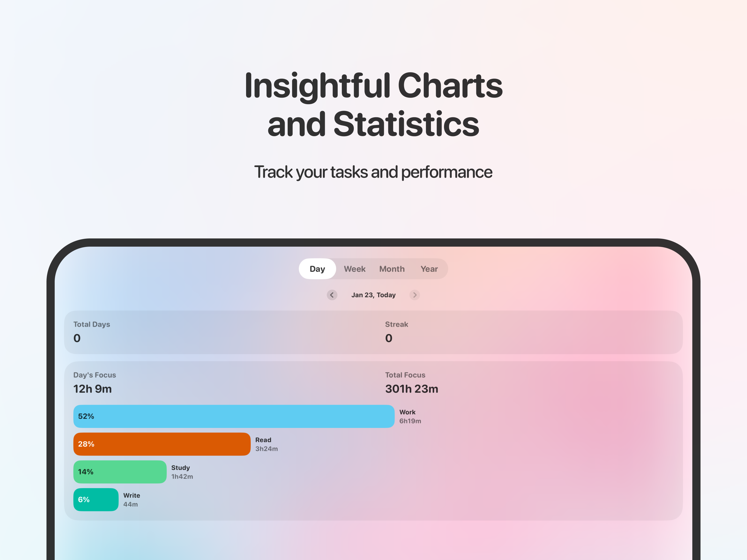
Task: Advance to next day with right chevron
Action: (x=415, y=295)
